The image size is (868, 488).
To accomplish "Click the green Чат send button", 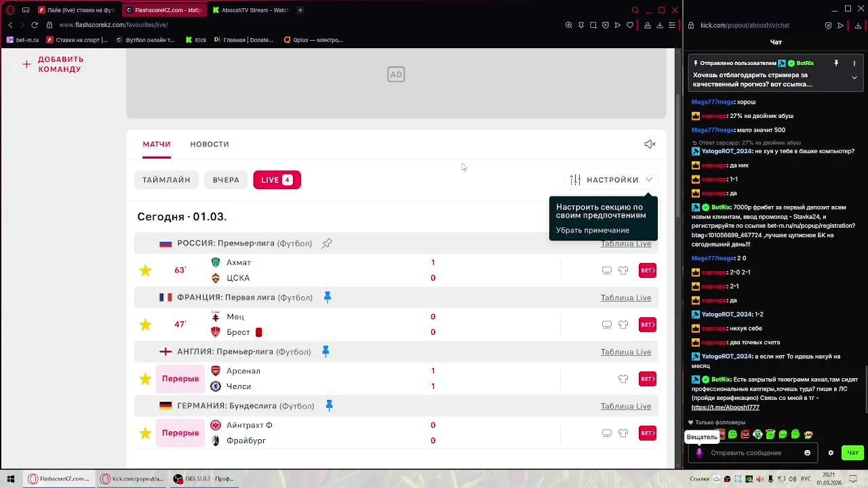I will (852, 453).
